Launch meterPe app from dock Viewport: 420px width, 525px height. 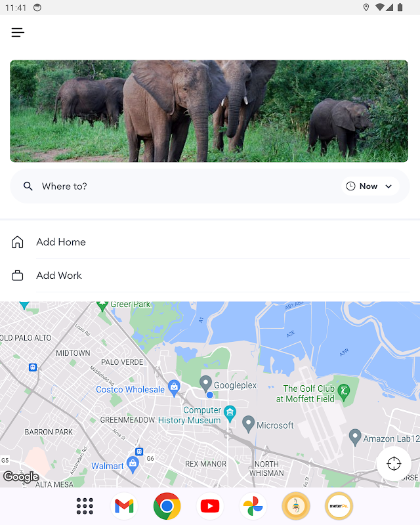click(x=339, y=506)
